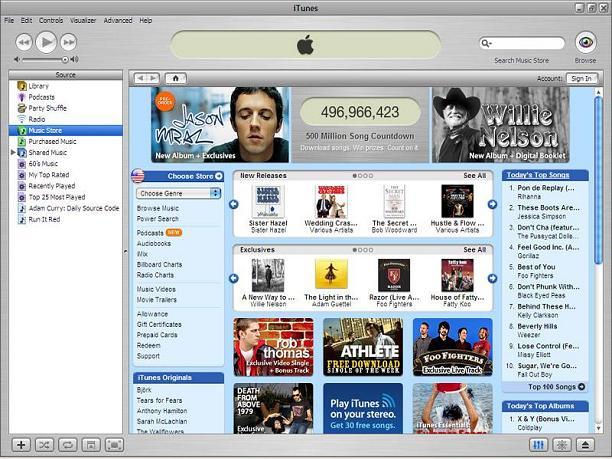Click the high-volume speaker icon
The width and height of the screenshot is (612, 459).
[75, 59]
